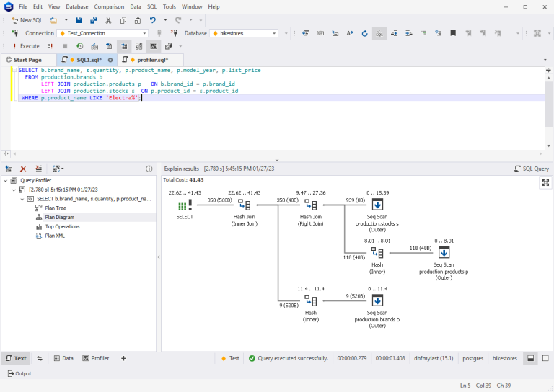The image size is (554, 392).
Task: Click the SQL Query button
Action: [531, 169]
